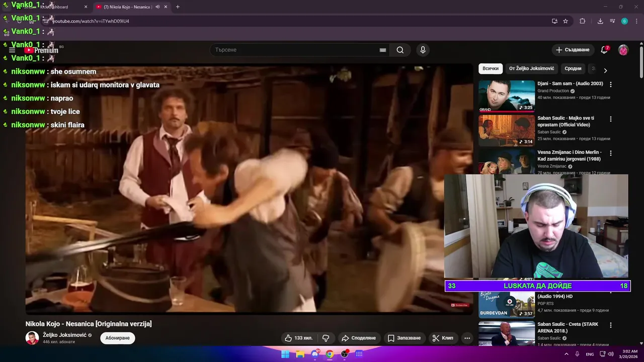Click the Създаване create button
The width and height of the screenshot is (644, 362).
coord(573,50)
